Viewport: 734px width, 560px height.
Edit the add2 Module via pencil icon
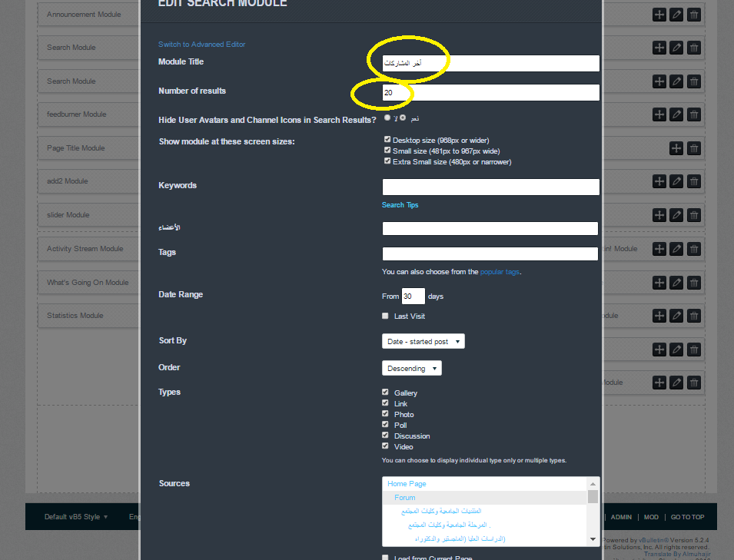pyautogui.click(x=676, y=181)
